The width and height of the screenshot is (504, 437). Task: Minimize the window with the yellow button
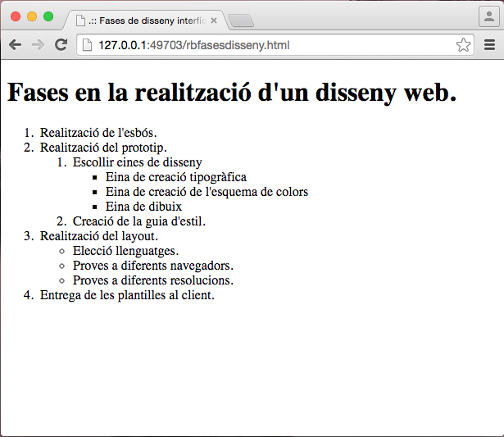[32, 16]
